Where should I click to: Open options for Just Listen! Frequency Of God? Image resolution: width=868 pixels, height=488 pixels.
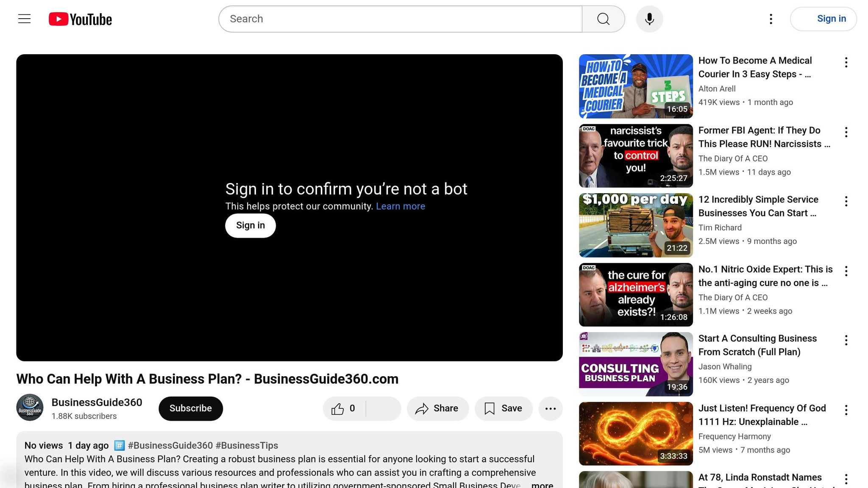[846, 410]
